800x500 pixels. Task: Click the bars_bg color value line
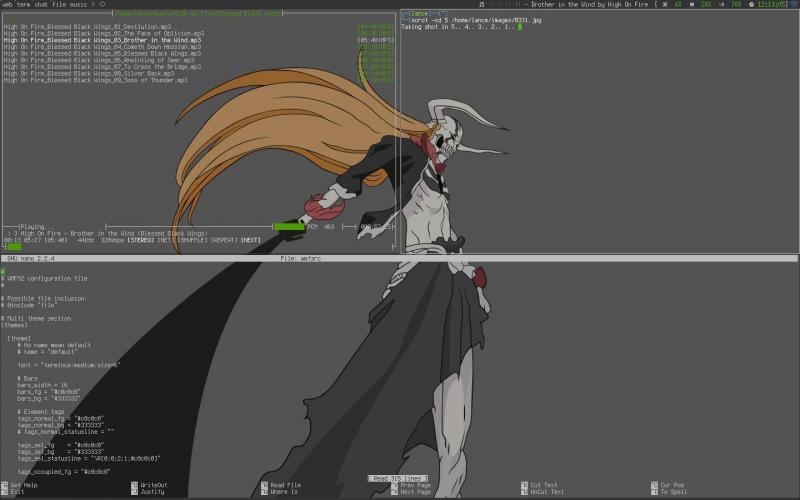(49, 398)
